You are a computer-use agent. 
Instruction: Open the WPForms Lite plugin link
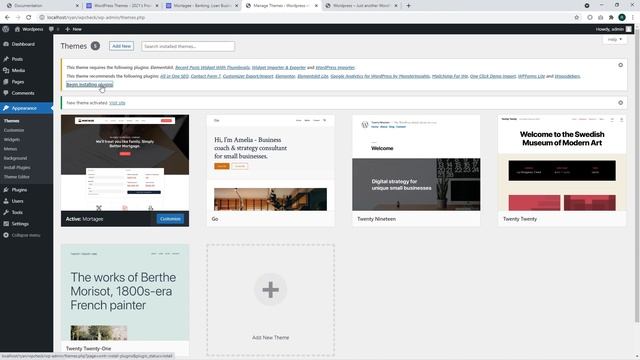tap(531, 76)
